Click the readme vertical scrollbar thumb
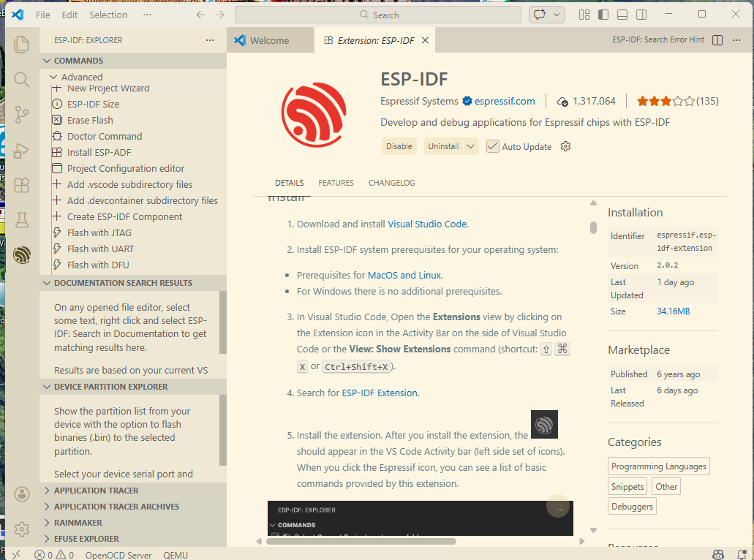 click(x=593, y=227)
